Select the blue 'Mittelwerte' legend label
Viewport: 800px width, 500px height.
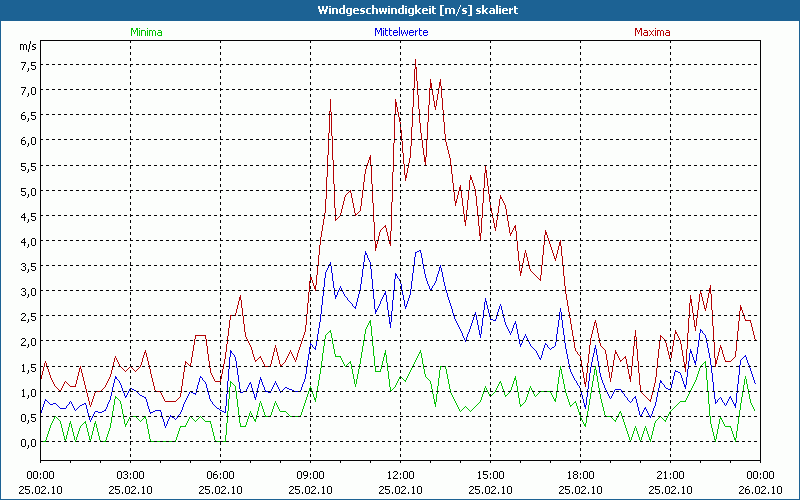pyautogui.click(x=401, y=32)
